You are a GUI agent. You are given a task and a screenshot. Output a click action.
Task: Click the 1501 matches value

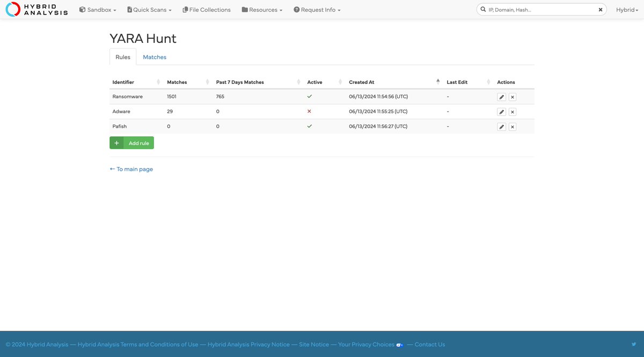[172, 97]
